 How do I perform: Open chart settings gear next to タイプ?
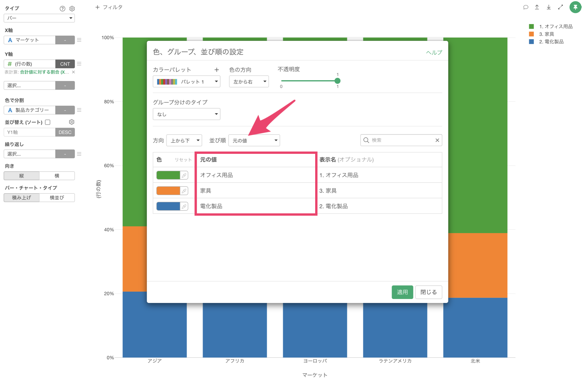tap(72, 8)
